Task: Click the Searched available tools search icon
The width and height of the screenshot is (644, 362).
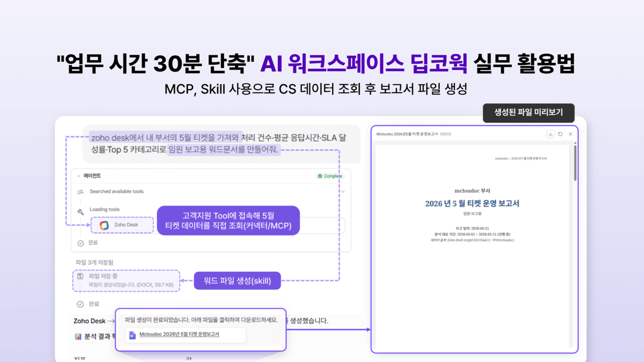Action: pos(80,192)
